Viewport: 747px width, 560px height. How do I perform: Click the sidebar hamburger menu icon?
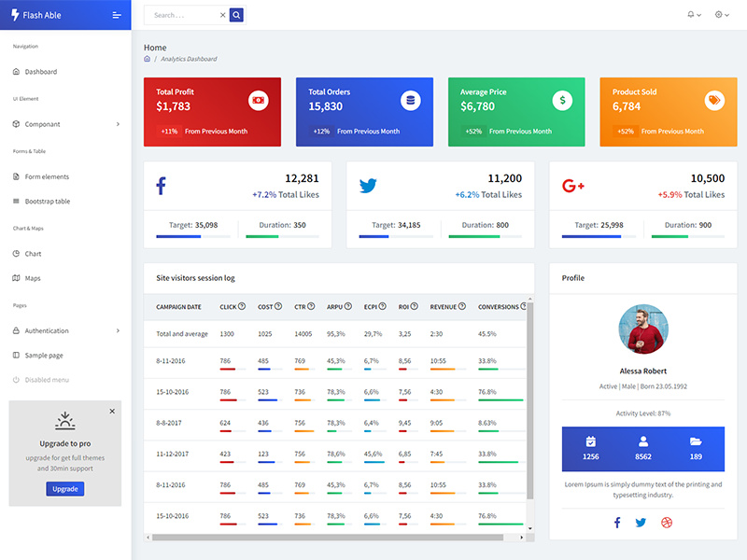(116, 14)
